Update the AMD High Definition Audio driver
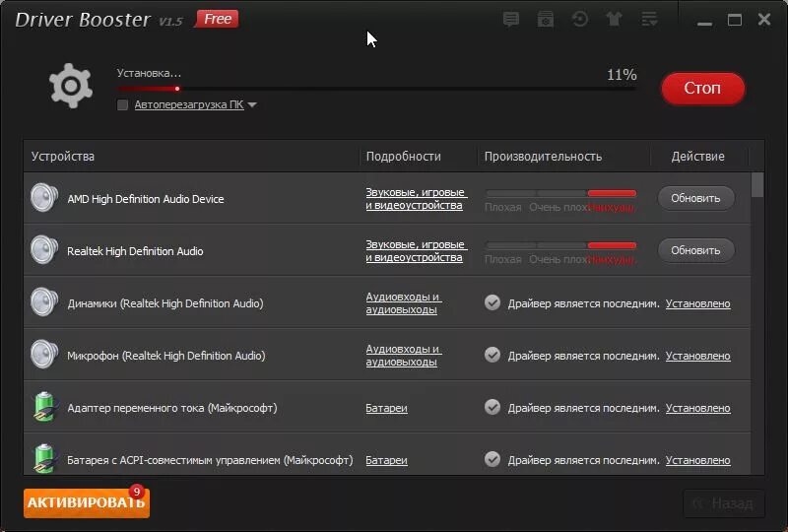788x532 pixels. pos(695,198)
